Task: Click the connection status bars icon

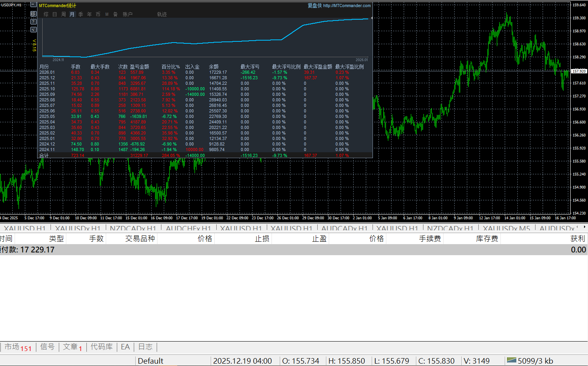Action: click(x=511, y=360)
